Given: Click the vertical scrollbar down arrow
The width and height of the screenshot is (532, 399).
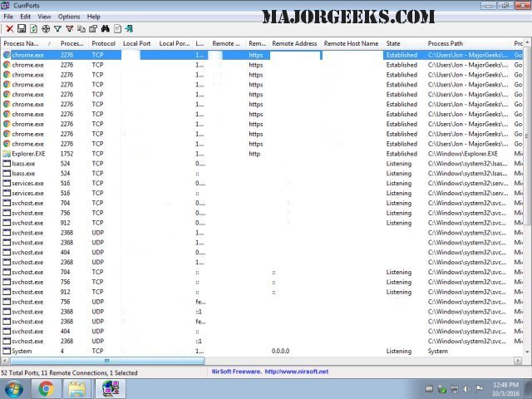Looking at the screenshot, I should point(527,352).
